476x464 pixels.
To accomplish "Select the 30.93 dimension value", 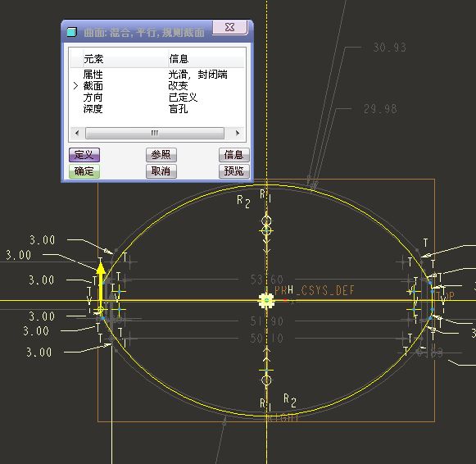I will point(389,48).
